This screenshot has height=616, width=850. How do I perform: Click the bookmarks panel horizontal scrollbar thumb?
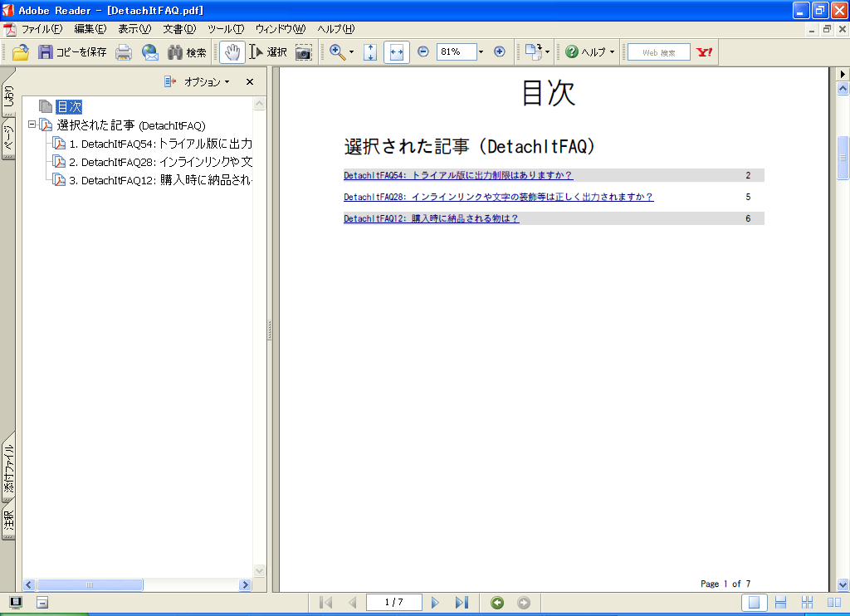click(x=90, y=584)
